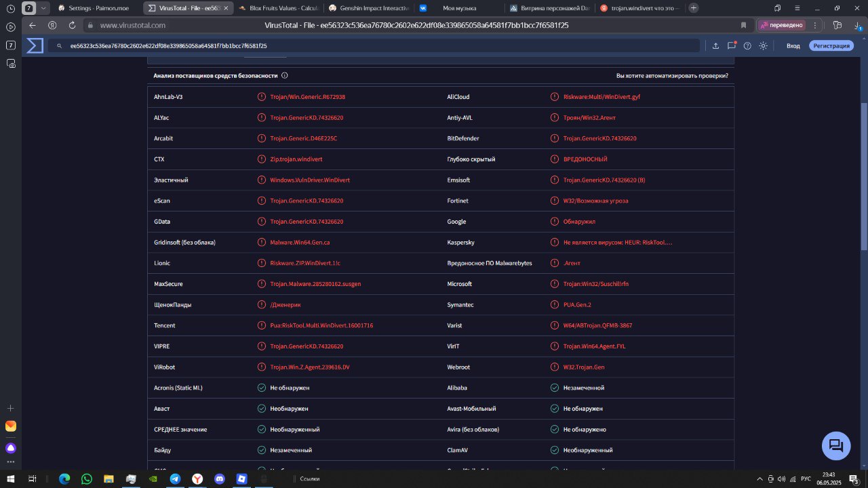Click CTX result Zip.trojan.windivert
Screen dimensions: 868x488
(x=296, y=159)
